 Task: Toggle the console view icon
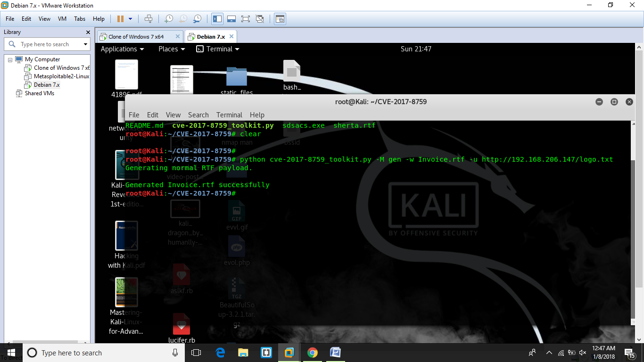280,19
